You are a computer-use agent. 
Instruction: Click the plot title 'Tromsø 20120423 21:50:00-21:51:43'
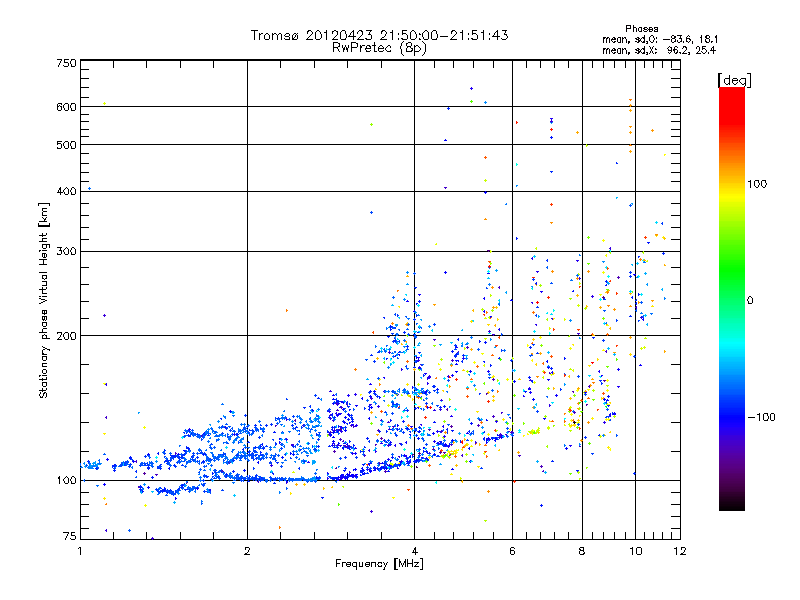[x=379, y=35]
